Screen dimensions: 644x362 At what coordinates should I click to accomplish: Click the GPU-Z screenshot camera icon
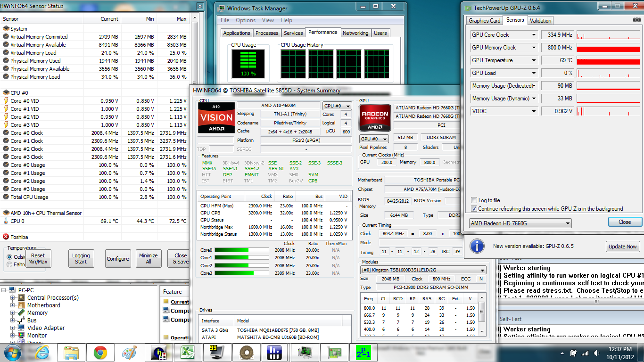point(637,20)
